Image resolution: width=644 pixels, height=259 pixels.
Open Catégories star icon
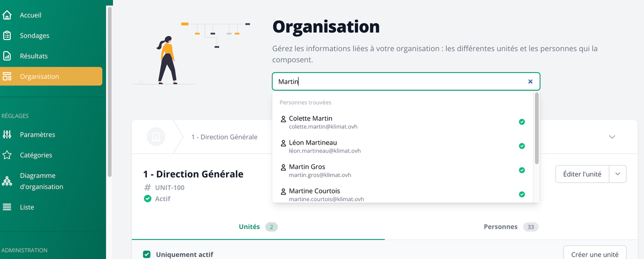(x=7, y=155)
